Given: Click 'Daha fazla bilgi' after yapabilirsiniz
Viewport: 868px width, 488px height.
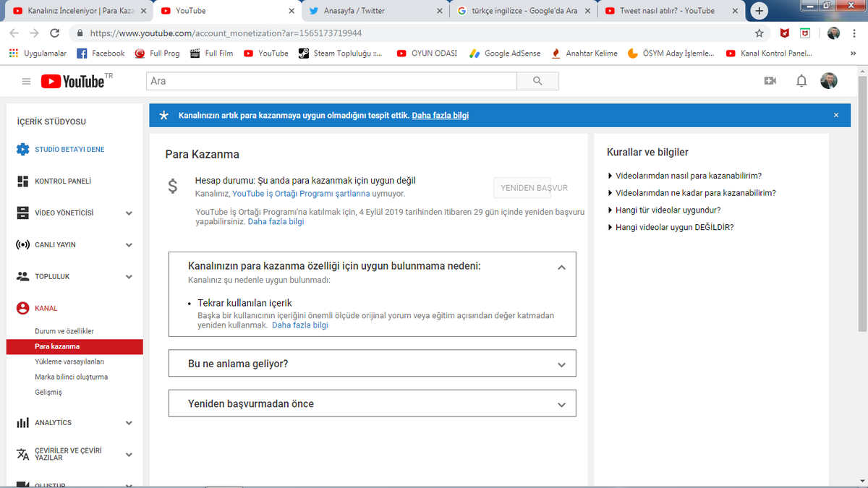Looking at the screenshot, I should pyautogui.click(x=276, y=222).
